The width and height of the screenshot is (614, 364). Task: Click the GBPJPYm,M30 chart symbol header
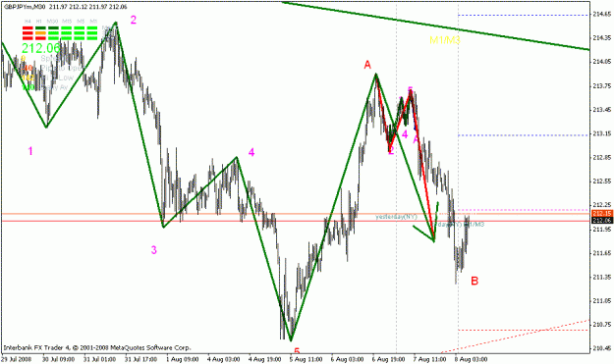tap(25, 7)
